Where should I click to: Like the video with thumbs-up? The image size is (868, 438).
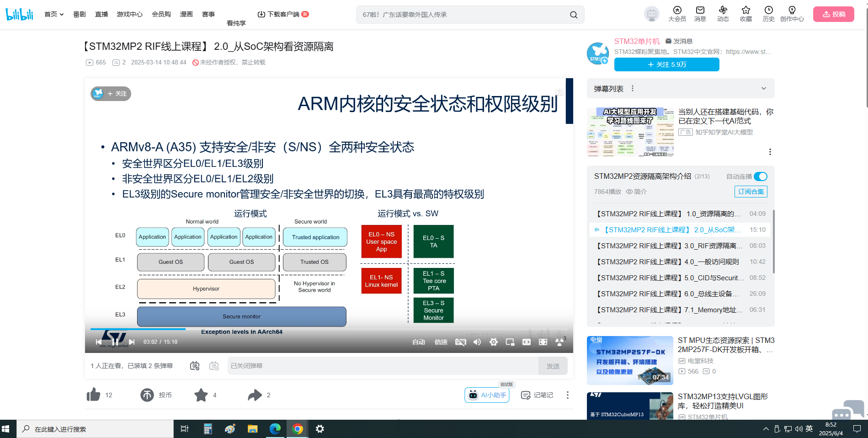point(94,395)
